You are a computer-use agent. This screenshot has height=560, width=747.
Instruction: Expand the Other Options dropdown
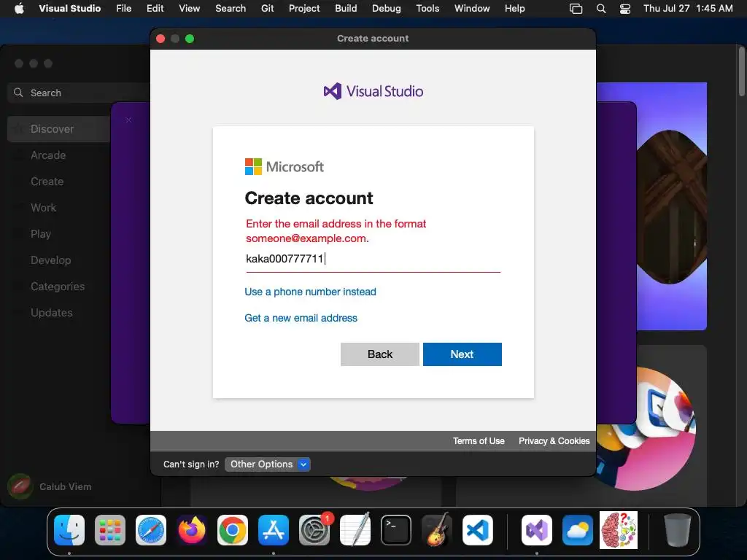pyautogui.click(x=267, y=464)
